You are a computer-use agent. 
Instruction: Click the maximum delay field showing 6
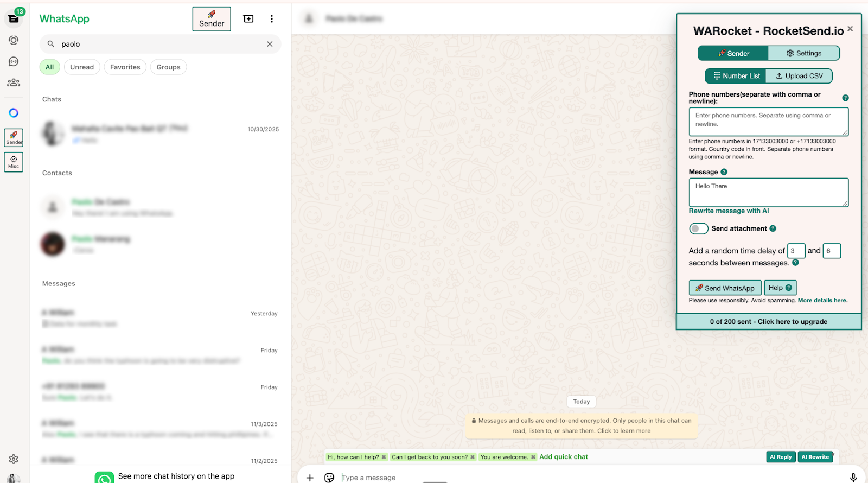[x=832, y=251]
